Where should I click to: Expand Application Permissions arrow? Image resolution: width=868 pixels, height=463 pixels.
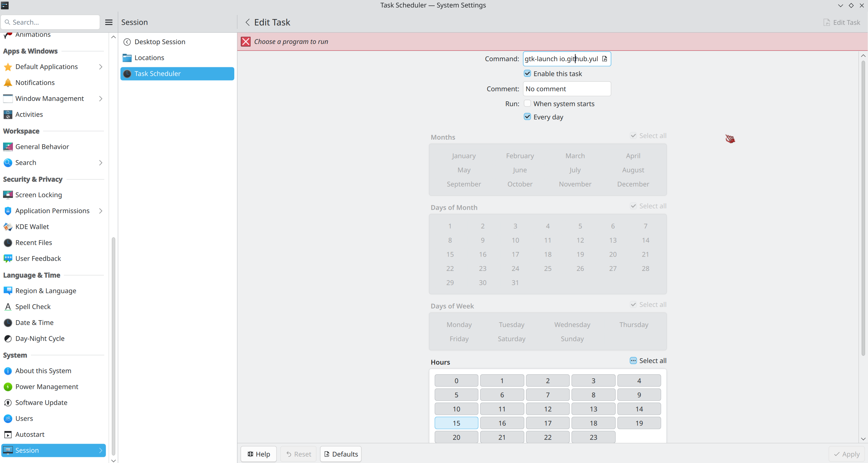pos(101,211)
